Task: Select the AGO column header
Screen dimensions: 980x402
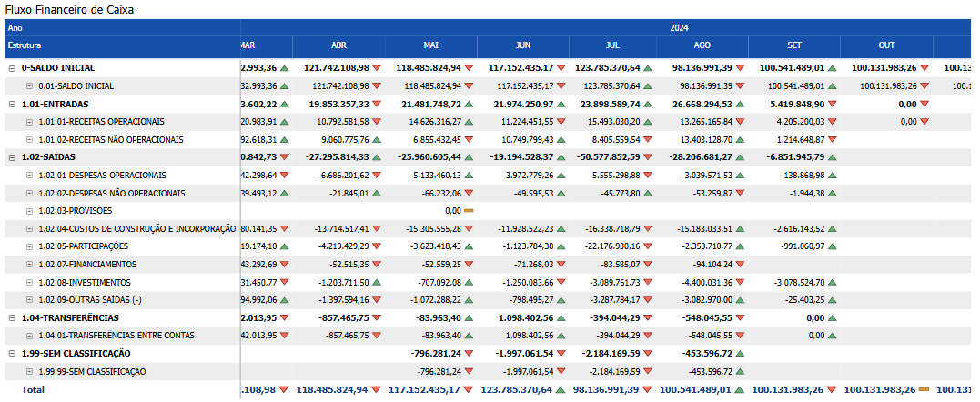Action: (702, 45)
